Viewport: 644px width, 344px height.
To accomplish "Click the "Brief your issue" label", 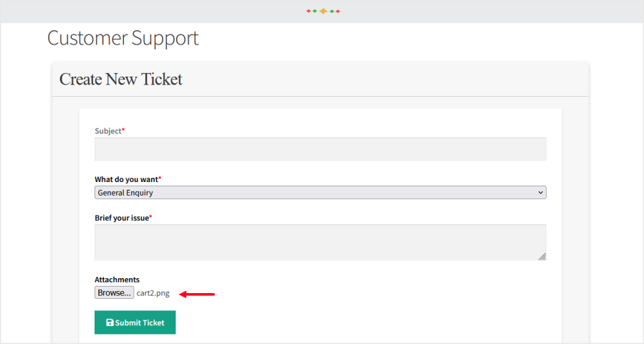I will [122, 218].
